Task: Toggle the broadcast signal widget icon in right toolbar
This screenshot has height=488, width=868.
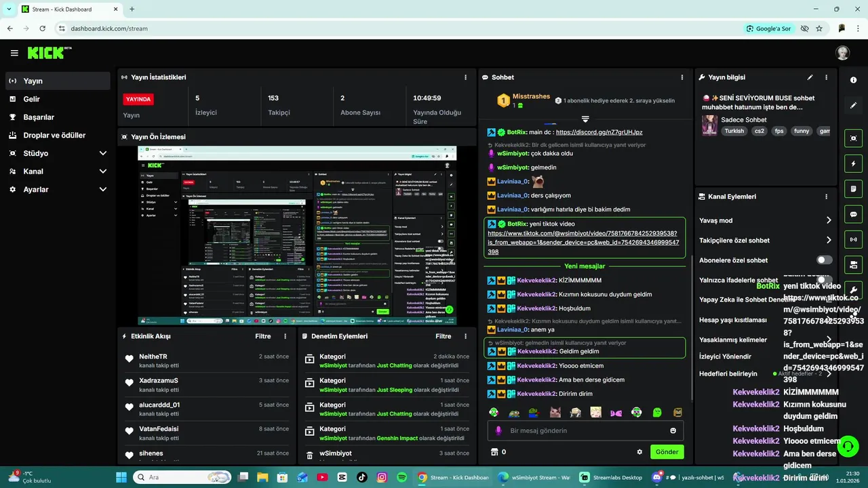Action: coord(853,239)
